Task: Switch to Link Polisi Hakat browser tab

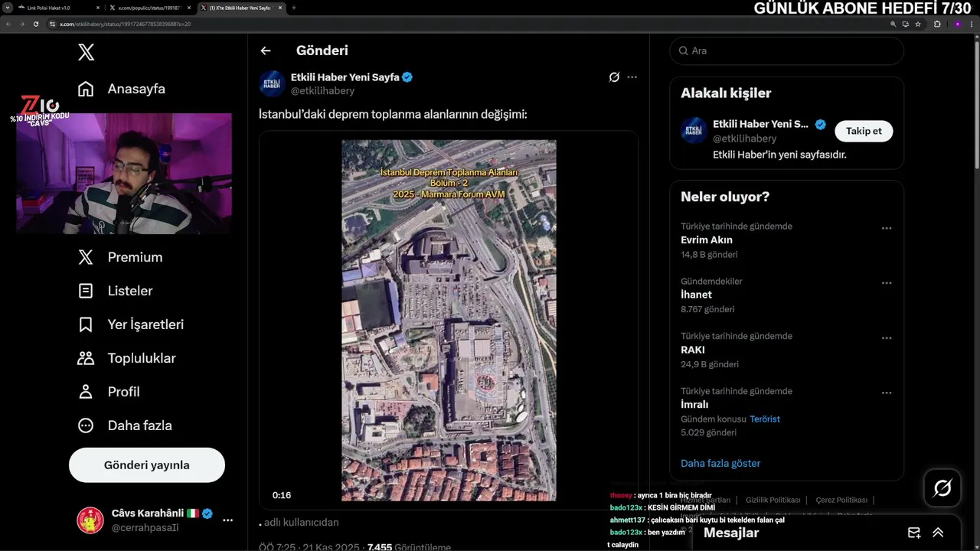Action: [57, 8]
